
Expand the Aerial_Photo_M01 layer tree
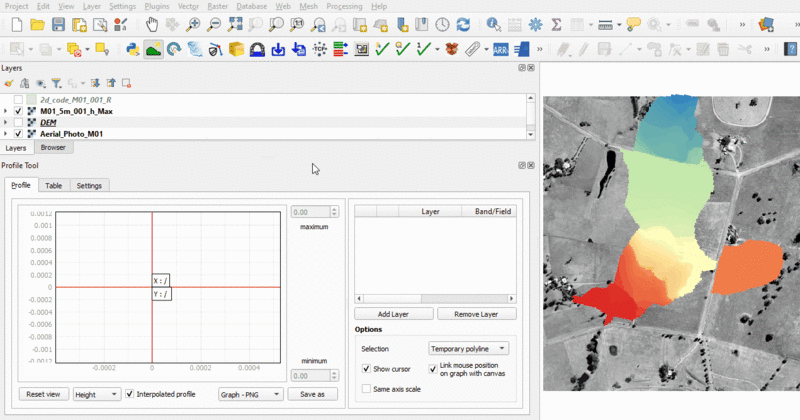7,133
